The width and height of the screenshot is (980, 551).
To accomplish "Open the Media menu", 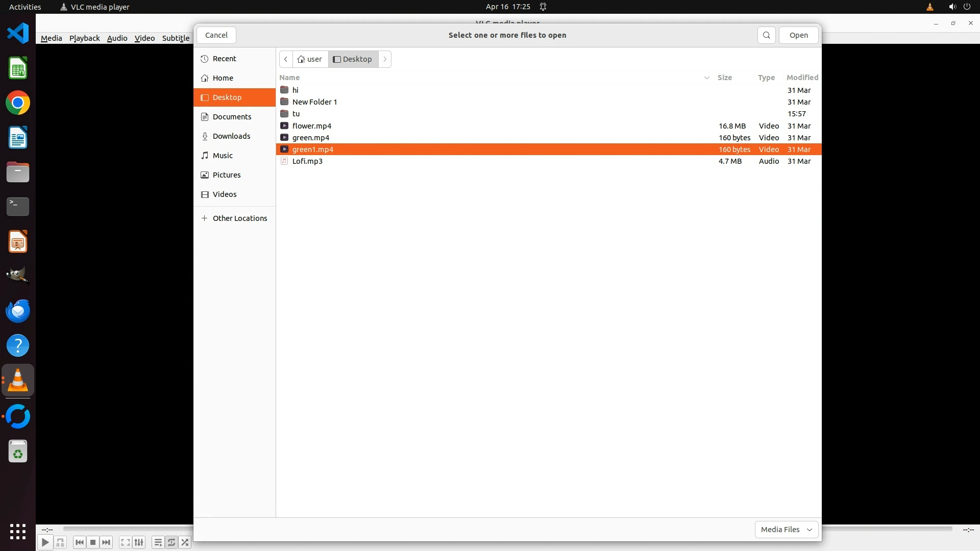I will point(51,38).
